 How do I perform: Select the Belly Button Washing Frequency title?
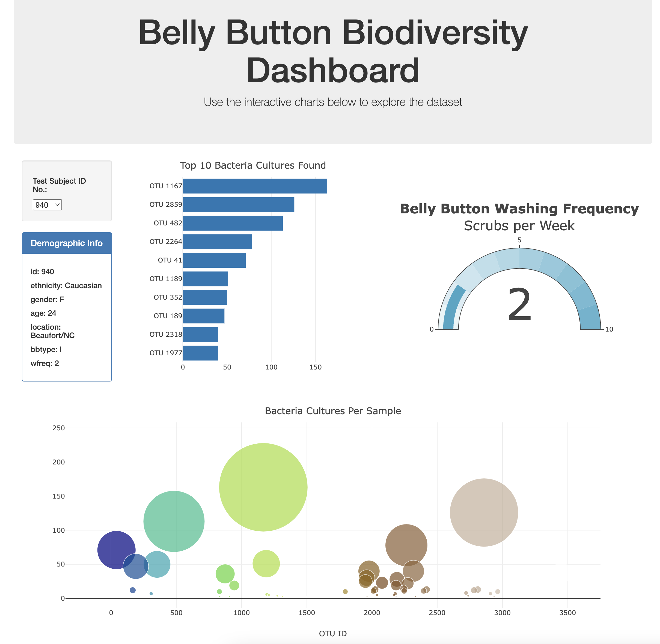click(519, 209)
